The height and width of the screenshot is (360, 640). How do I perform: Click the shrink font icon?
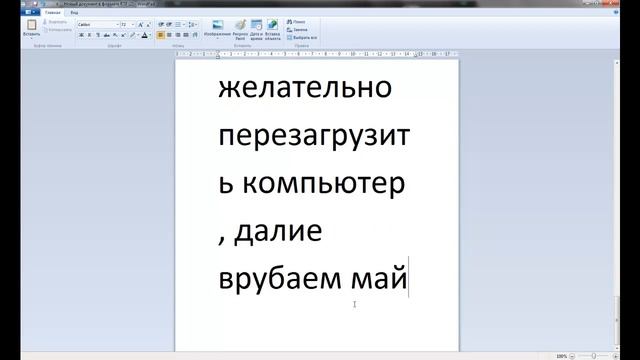(x=149, y=25)
